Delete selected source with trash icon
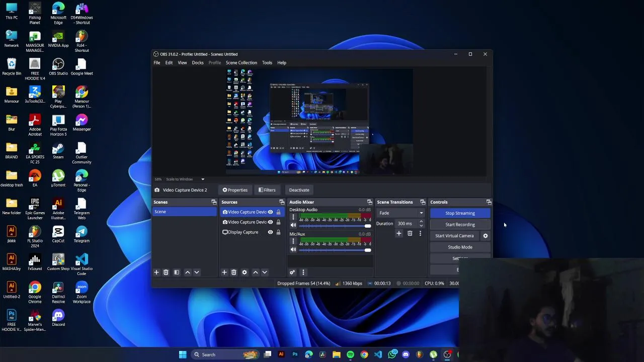Screen dimensions: 644x362 click(233, 272)
